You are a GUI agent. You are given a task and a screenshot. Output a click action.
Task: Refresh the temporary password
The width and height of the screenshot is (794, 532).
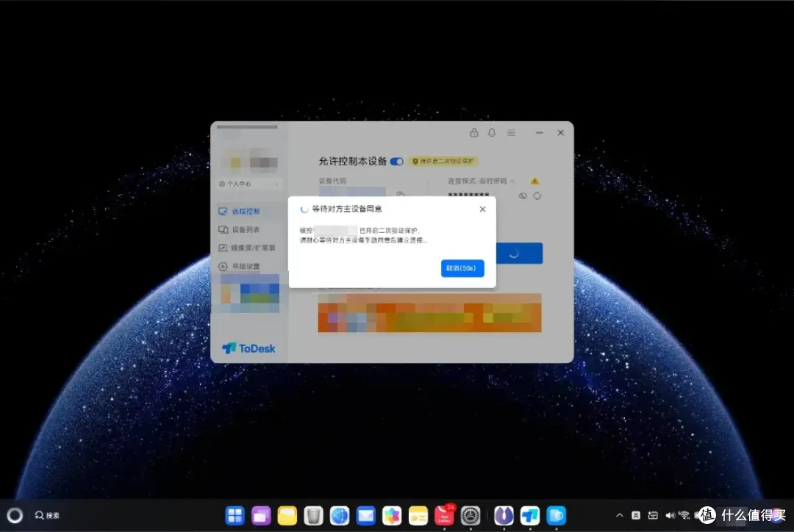[537, 196]
